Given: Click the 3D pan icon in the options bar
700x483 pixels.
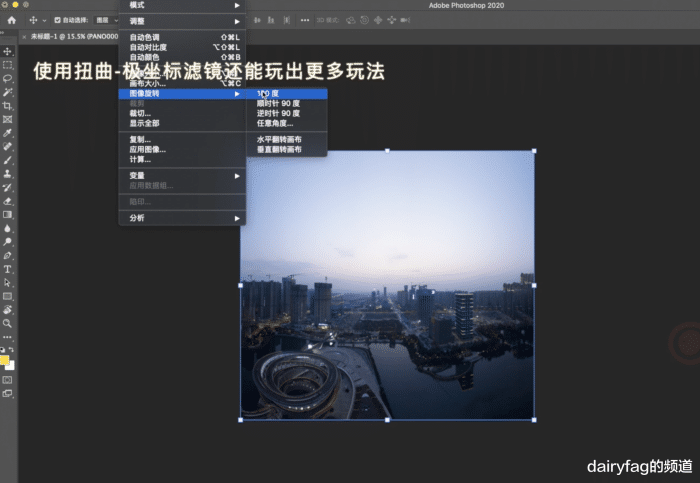Looking at the screenshot, I should (x=378, y=20).
